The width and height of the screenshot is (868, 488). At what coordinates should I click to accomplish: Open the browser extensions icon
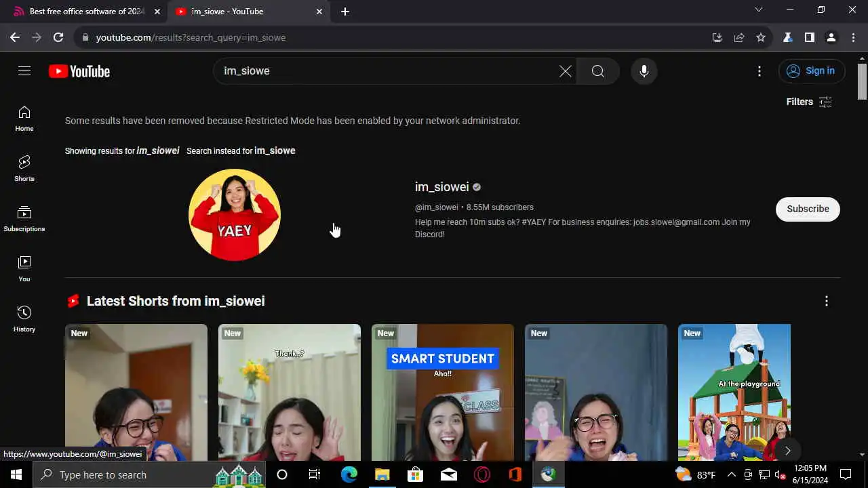pos(787,37)
